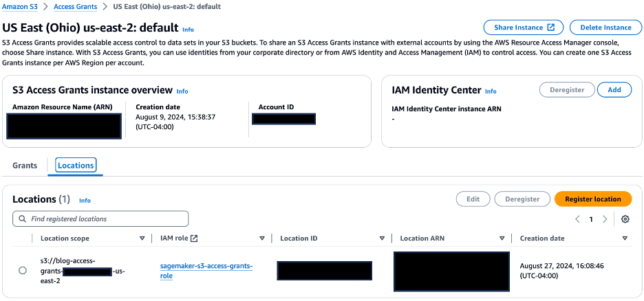This screenshot has height=301, width=644.
Task: Open Info link next to page title
Action: (188, 30)
